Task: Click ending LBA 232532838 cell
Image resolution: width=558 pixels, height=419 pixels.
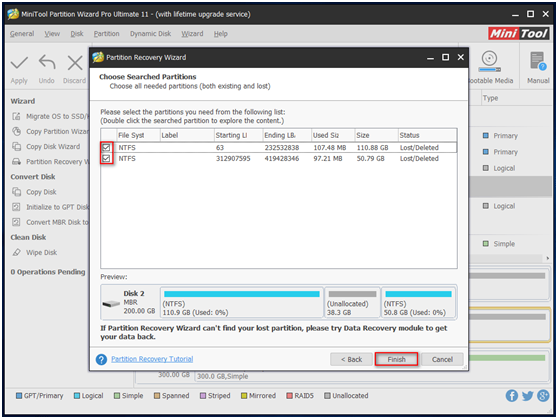Action: pyautogui.click(x=282, y=147)
